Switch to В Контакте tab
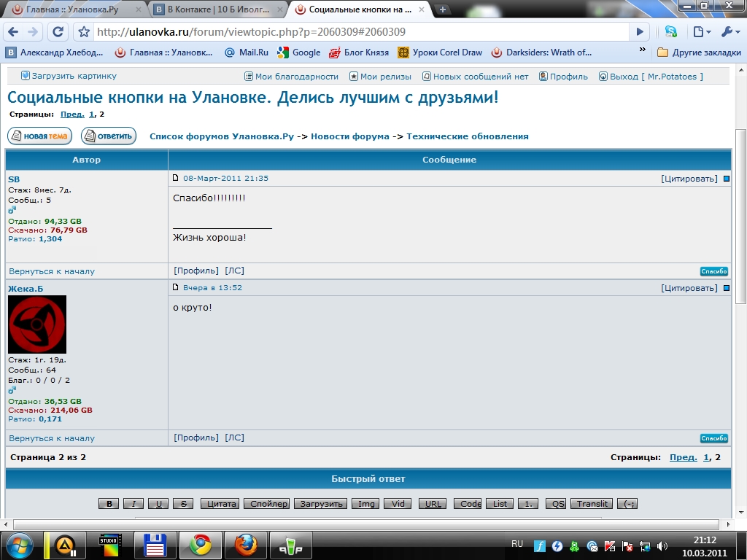The height and width of the screenshot is (560, 747). click(x=218, y=9)
